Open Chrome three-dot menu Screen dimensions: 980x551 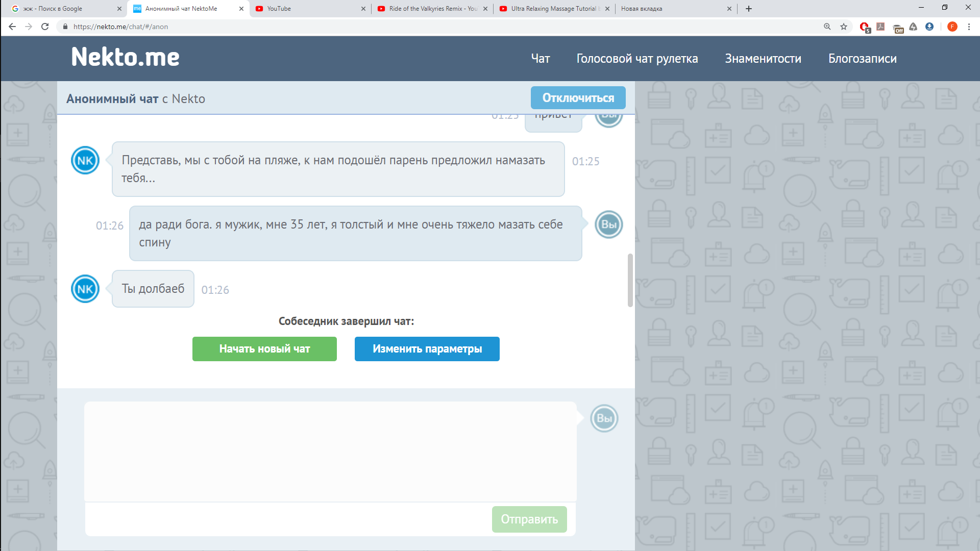click(x=969, y=27)
